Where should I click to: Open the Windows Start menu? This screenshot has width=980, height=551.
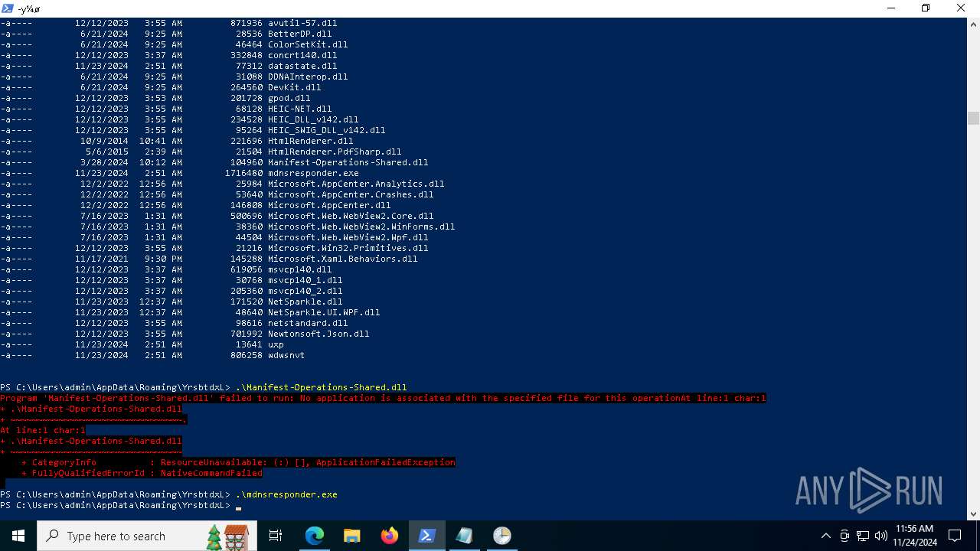click(x=18, y=536)
